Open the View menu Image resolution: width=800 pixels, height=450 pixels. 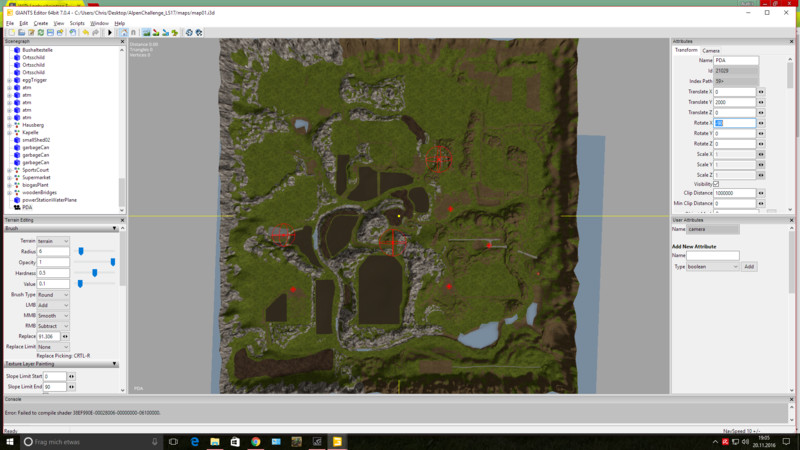point(59,23)
